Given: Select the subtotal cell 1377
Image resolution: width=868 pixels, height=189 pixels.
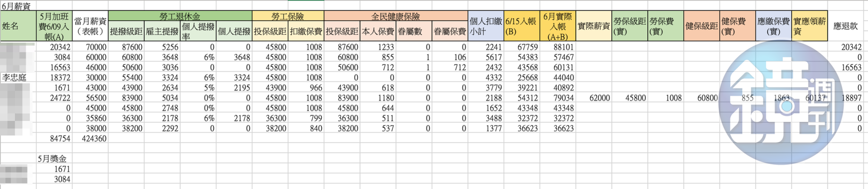Looking at the screenshot, I should 485,128.
